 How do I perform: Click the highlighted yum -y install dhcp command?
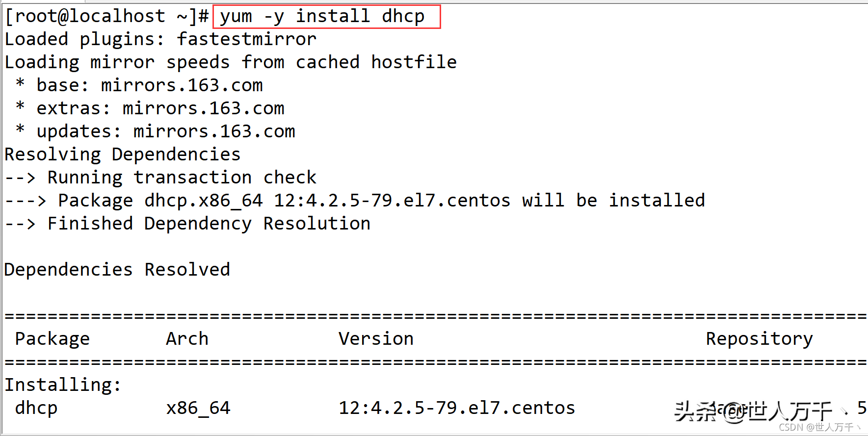tap(322, 16)
